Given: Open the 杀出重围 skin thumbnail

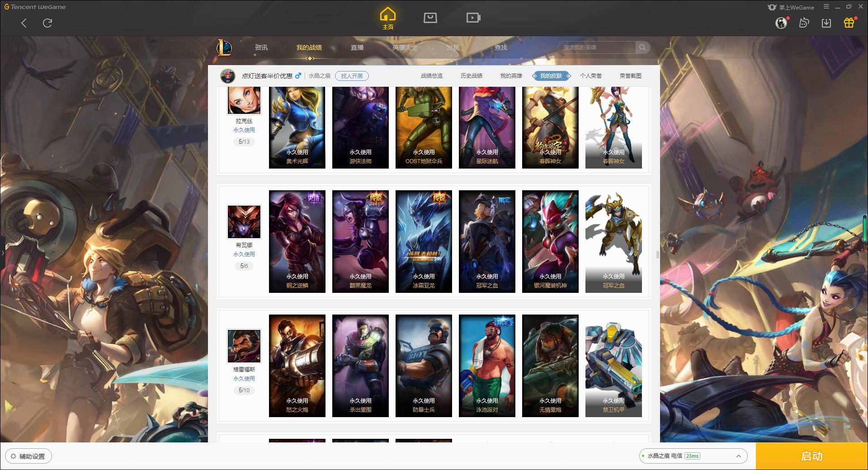Looking at the screenshot, I should [x=360, y=366].
